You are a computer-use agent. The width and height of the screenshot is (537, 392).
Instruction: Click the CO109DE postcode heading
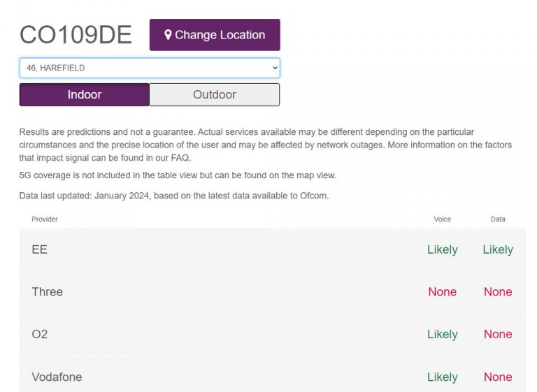coord(76,34)
